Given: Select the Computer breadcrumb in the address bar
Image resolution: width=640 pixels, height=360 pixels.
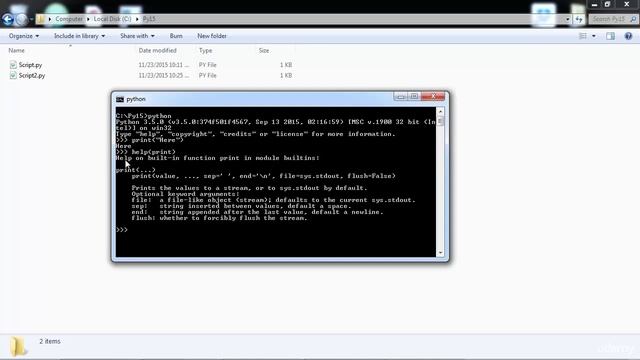Looking at the screenshot, I should coord(69,19).
